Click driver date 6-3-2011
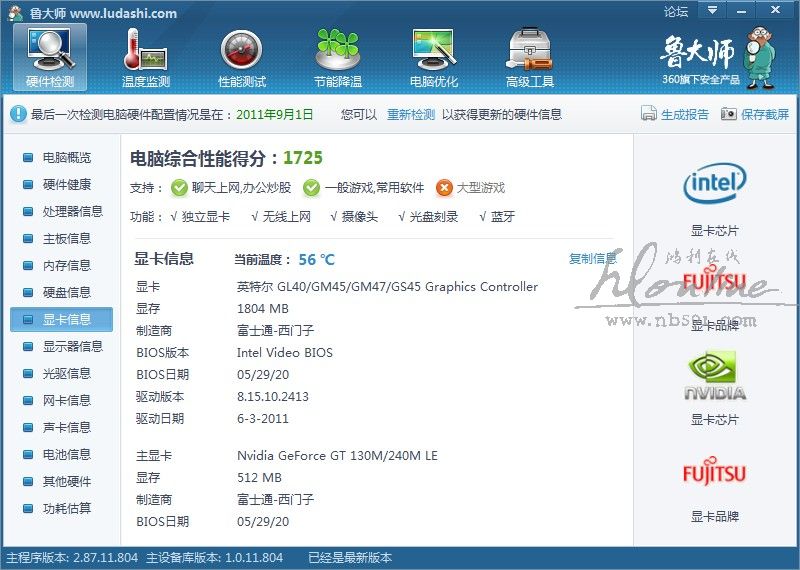Image resolution: width=800 pixels, height=570 pixels. [263, 419]
